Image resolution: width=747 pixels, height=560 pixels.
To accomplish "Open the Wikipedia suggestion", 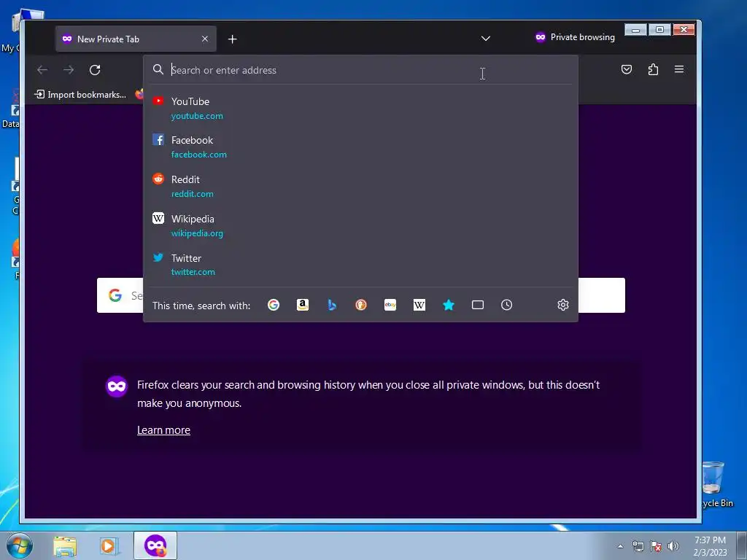I will pyautogui.click(x=360, y=226).
